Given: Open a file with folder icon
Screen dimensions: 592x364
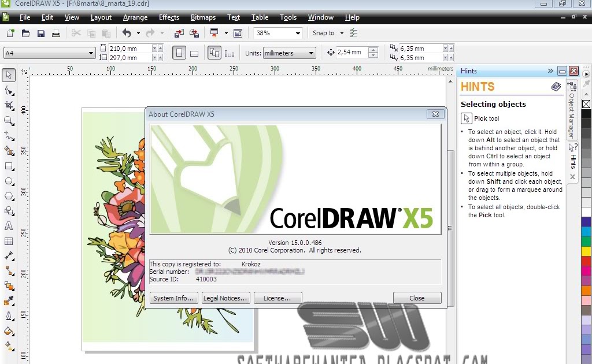Looking at the screenshot, I should click(x=25, y=33).
